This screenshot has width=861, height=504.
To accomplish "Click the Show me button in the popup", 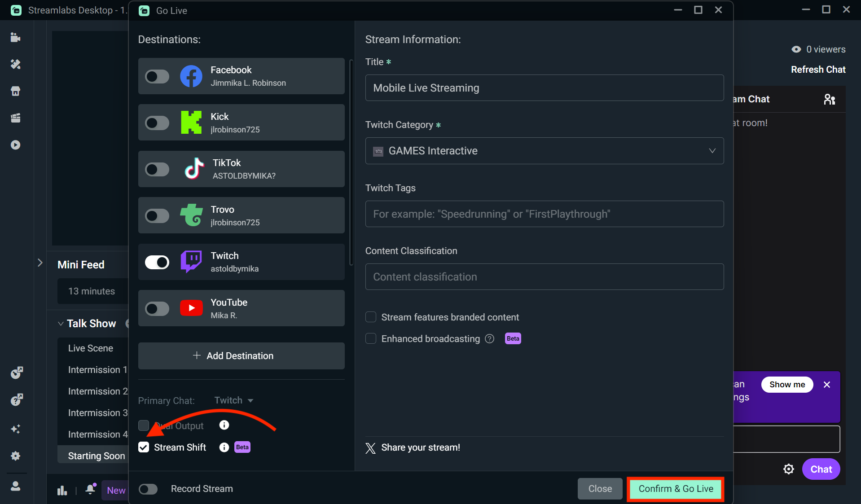I will coord(786,384).
